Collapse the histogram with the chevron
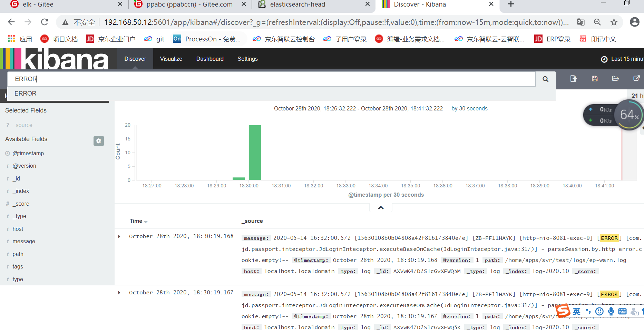The width and height of the screenshot is (644, 333). click(381, 208)
